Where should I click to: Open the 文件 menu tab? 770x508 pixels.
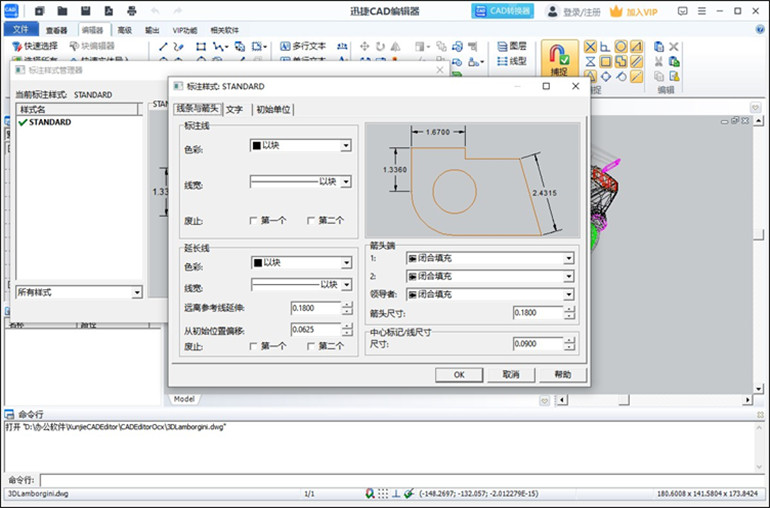click(x=21, y=29)
